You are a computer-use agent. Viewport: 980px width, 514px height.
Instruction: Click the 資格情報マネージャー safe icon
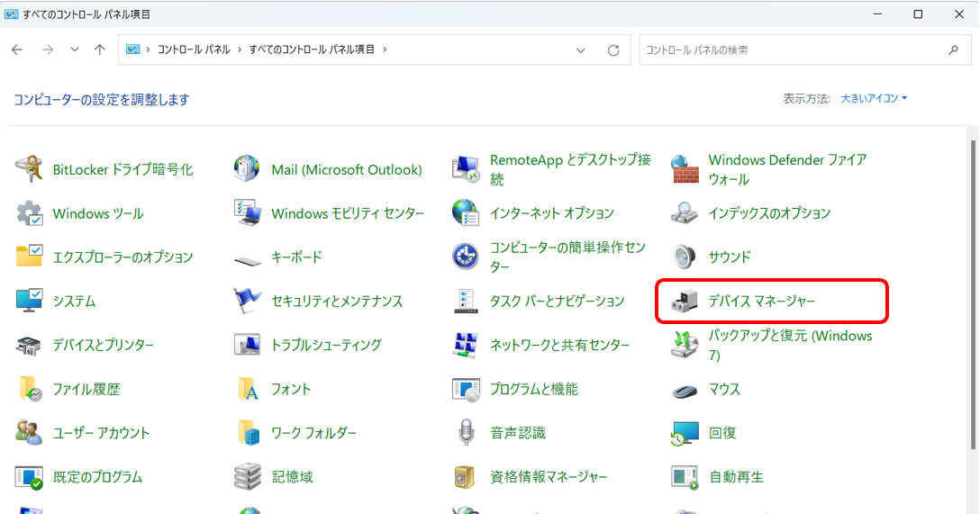tap(466, 476)
